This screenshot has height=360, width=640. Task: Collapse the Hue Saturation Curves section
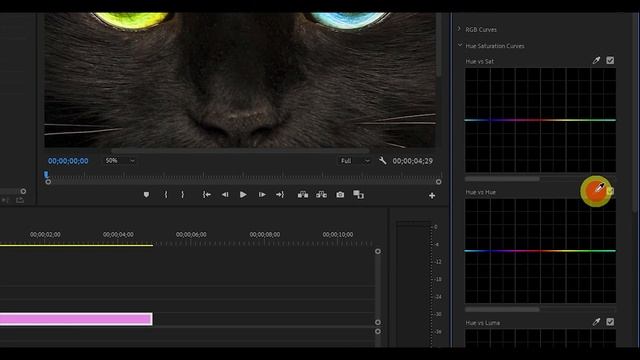pos(460,45)
